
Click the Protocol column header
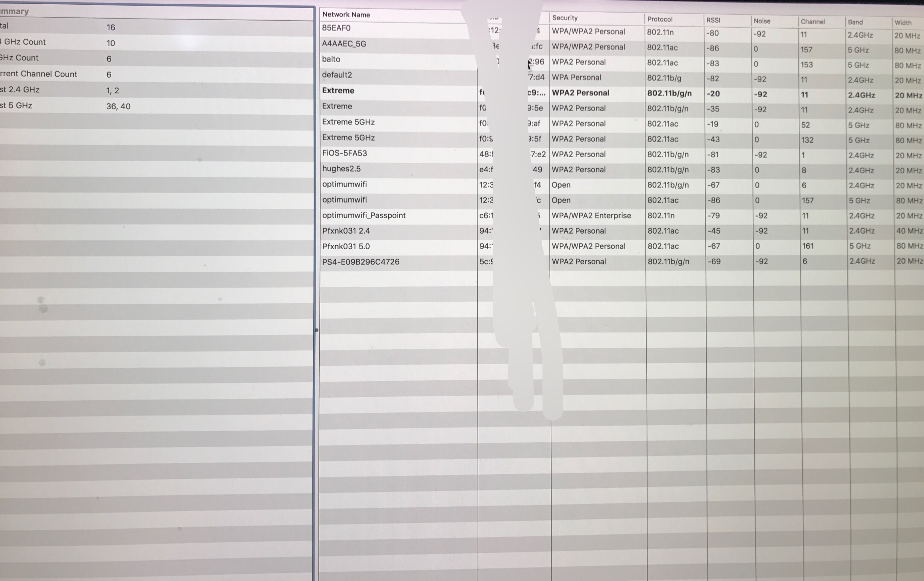pos(660,19)
